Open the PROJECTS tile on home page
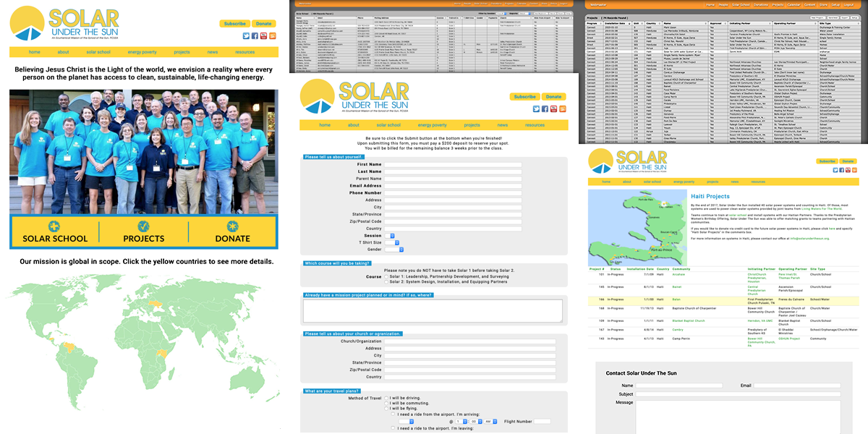 pos(143,233)
